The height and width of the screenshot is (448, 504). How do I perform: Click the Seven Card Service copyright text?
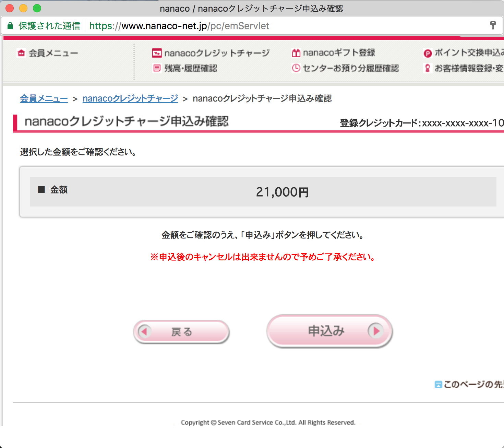tap(268, 422)
